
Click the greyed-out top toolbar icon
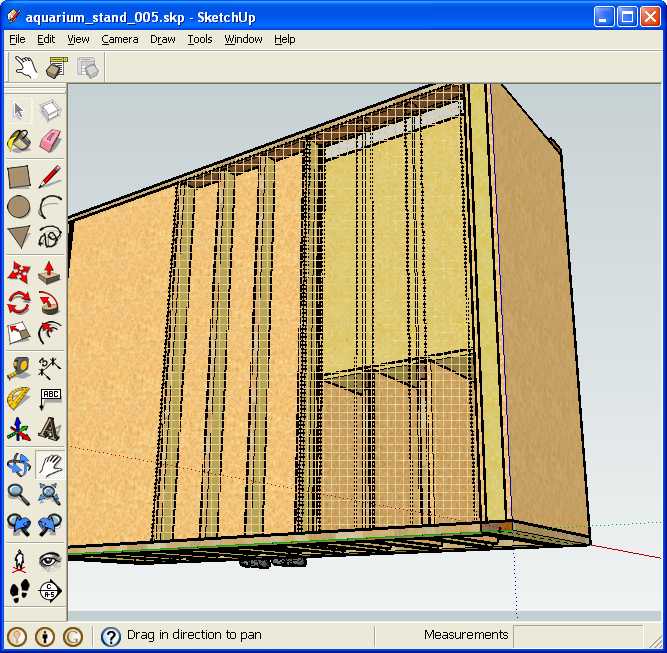pyautogui.click(x=88, y=67)
